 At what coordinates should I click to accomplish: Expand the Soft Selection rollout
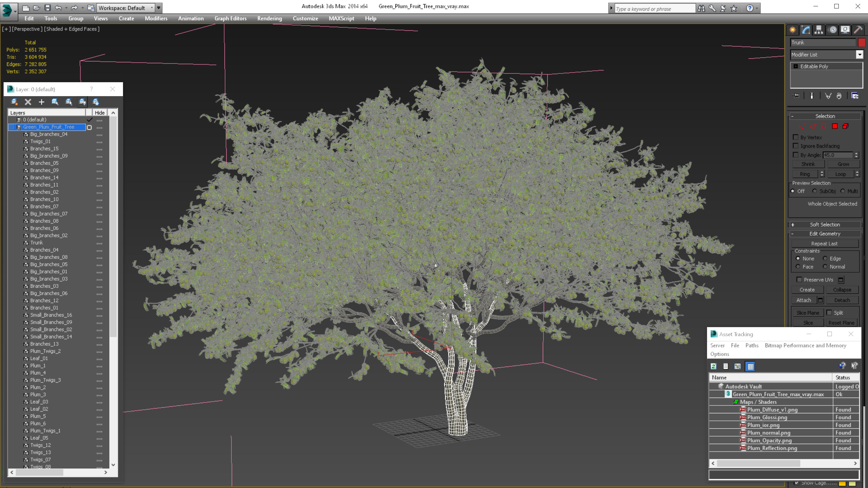(825, 225)
